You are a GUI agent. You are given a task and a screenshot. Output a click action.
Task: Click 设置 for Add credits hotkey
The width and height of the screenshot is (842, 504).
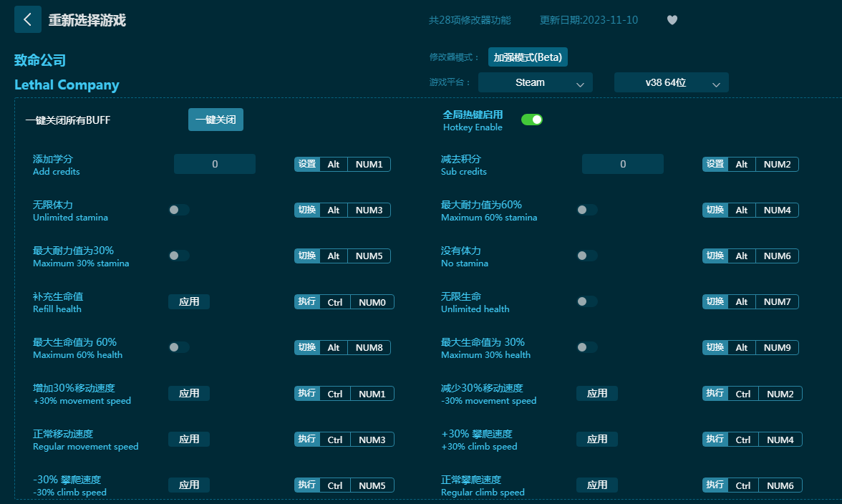[x=307, y=164]
